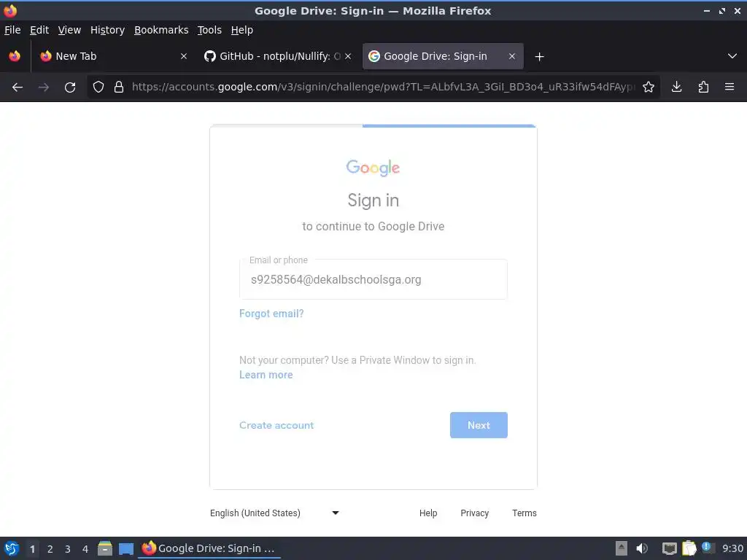The image size is (747, 560).
Task: Click the Forgot email? link
Action: point(271,314)
